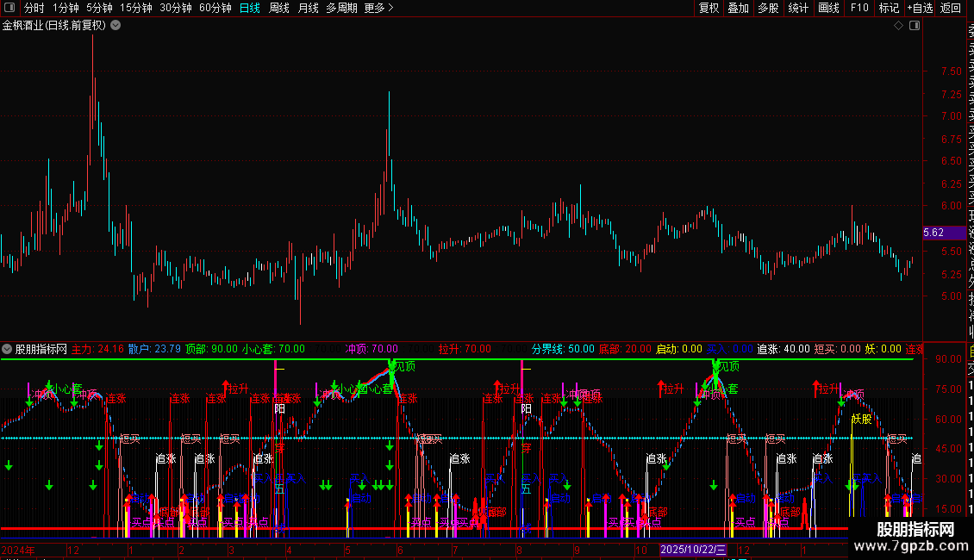The height and width of the screenshot is (560, 974).
Task: Click the 启动: 0.00 indicator value
Action: pyautogui.click(x=679, y=349)
